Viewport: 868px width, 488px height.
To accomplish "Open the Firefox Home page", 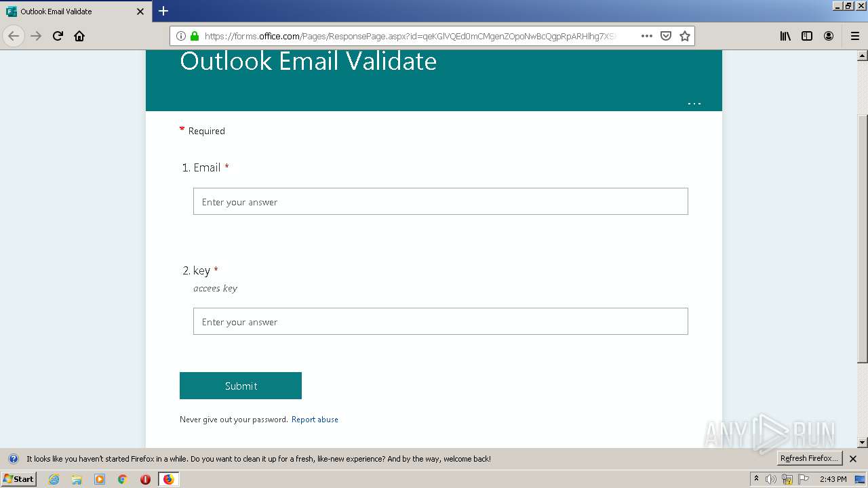I will 79,36.
